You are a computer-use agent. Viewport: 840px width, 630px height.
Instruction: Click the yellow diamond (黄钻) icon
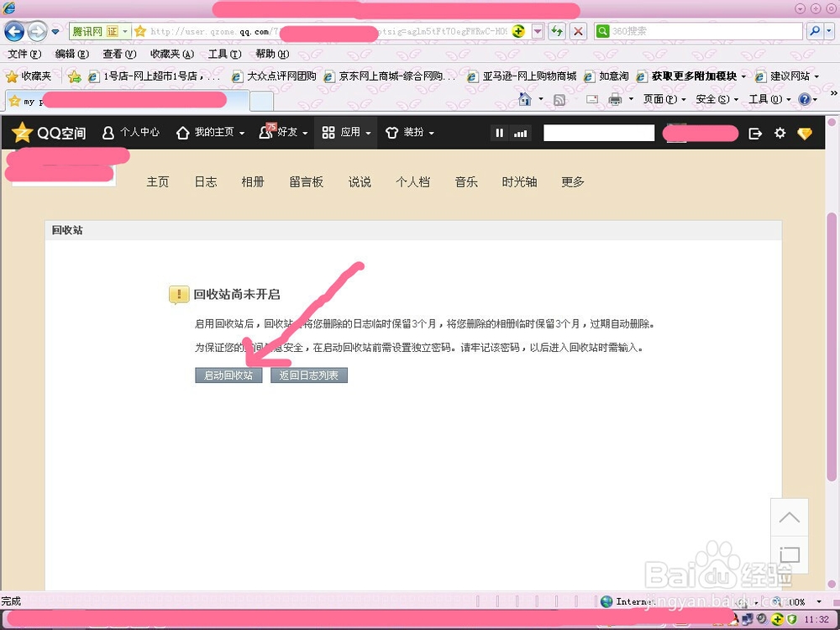pos(805,133)
